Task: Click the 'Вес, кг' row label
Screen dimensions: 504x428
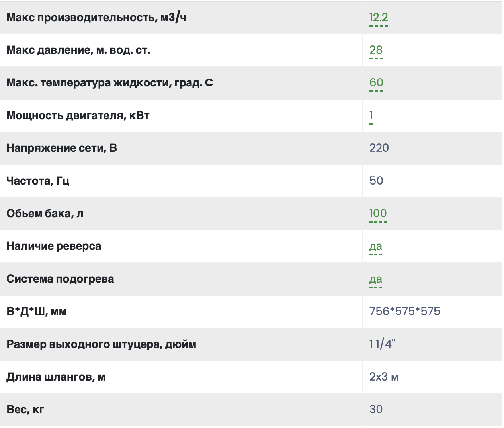Action: (25, 410)
